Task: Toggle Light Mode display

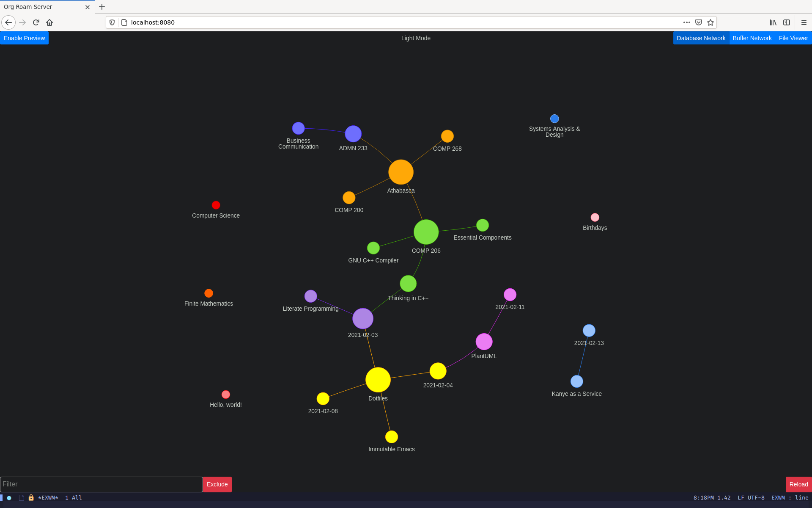Action: [415, 38]
